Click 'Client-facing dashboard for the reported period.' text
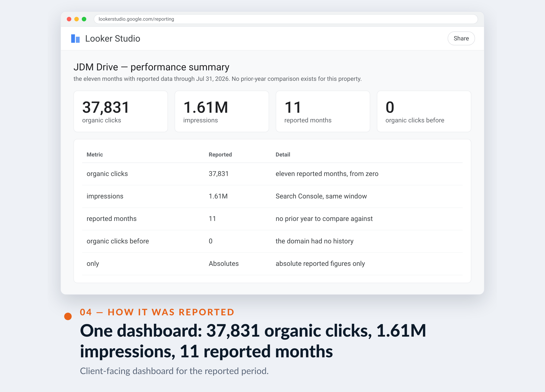Viewport: 545px width, 392px height. click(x=174, y=371)
